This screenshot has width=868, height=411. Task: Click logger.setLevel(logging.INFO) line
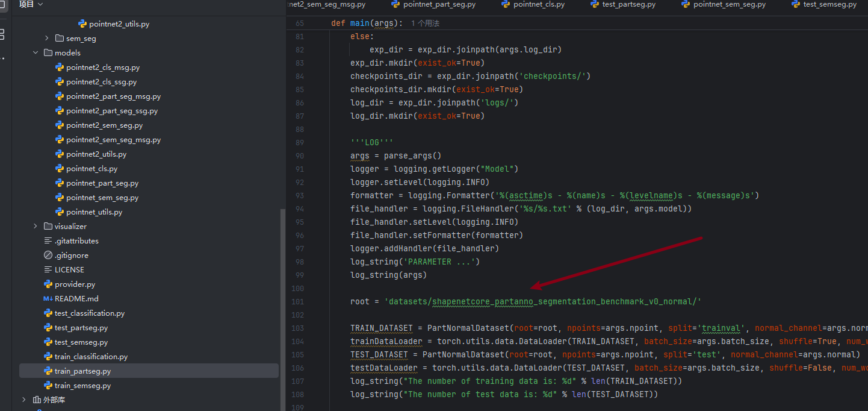[x=420, y=182]
